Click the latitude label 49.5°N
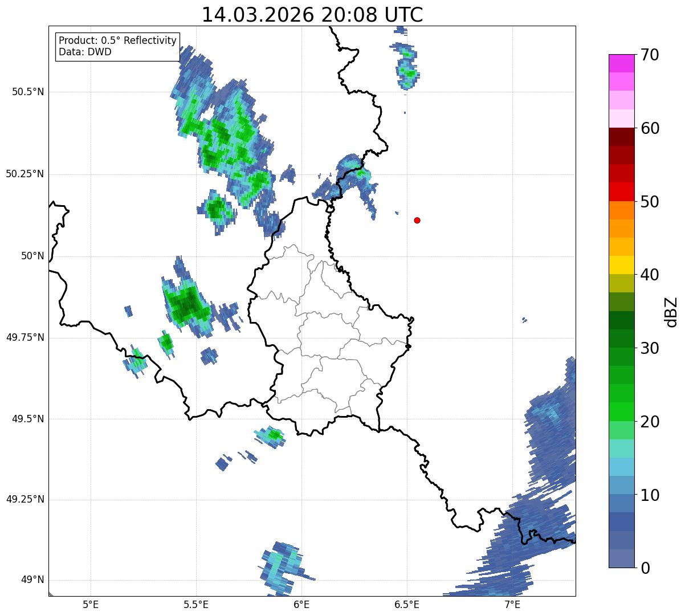 [28, 419]
